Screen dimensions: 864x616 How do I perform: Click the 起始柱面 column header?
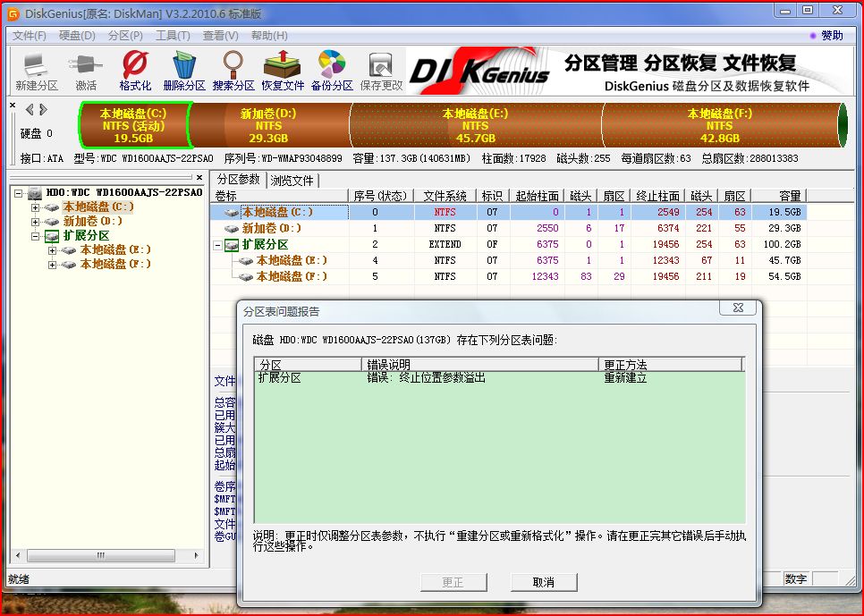coord(538,196)
